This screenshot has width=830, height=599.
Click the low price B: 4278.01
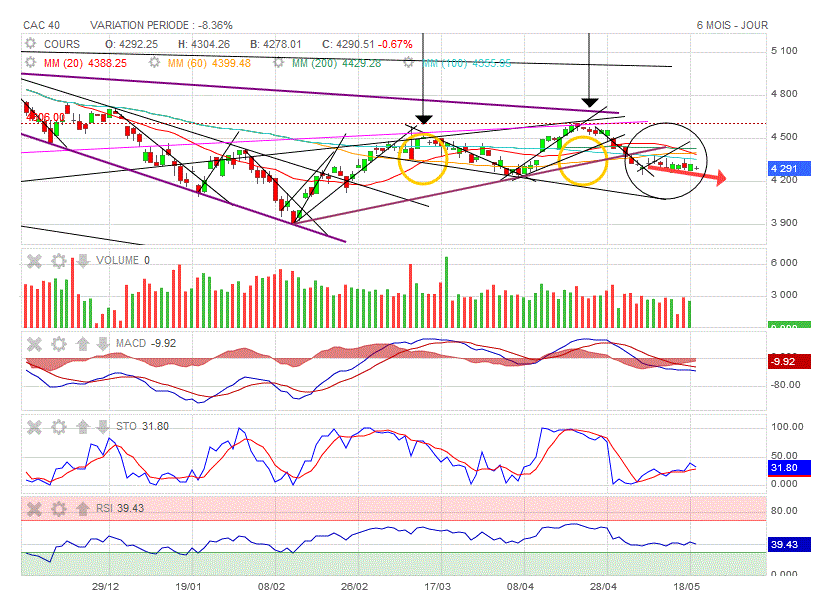[x=275, y=44]
